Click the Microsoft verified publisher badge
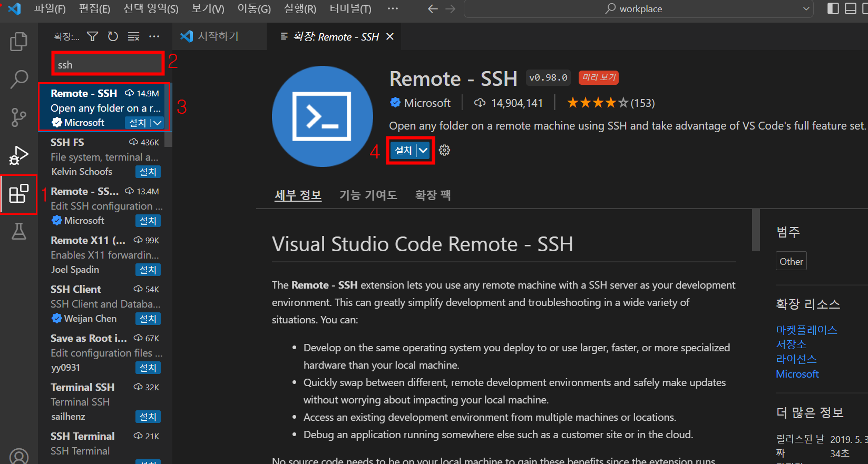Image resolution: width=868 pixels, height=464 pixels. (395, 103)
